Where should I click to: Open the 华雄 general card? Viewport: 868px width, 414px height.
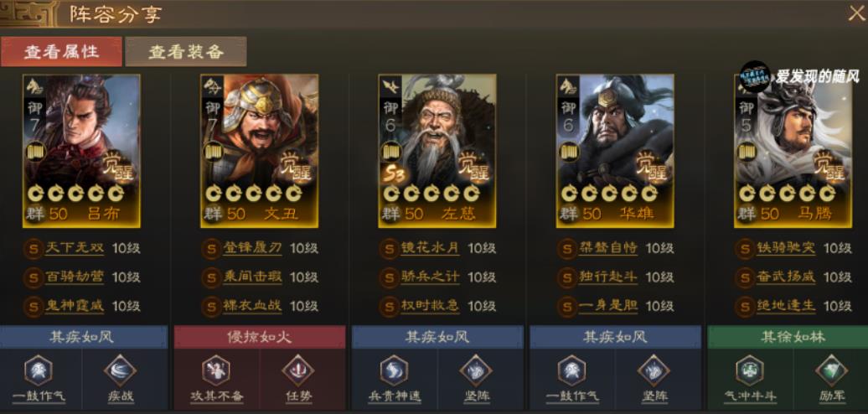pyautogui.click(x=615, y=151)
